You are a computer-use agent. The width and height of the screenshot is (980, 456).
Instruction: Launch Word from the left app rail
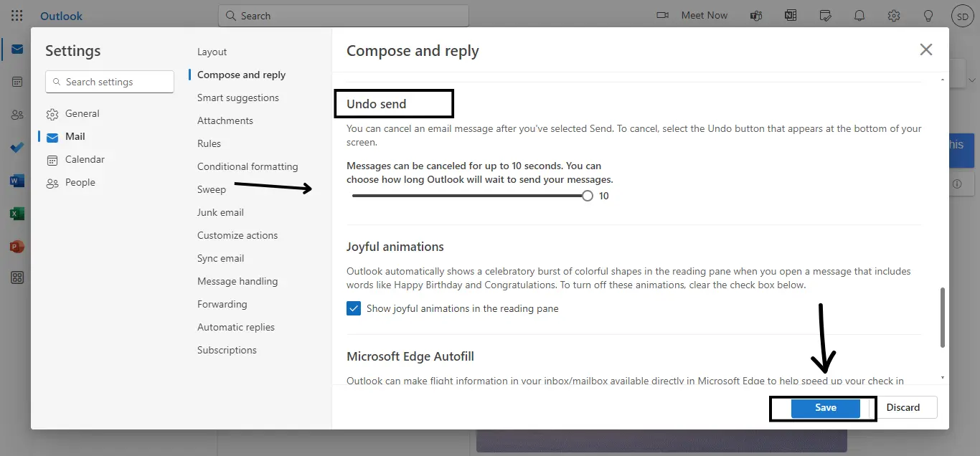pyautogui.click(x=17, y=181)
